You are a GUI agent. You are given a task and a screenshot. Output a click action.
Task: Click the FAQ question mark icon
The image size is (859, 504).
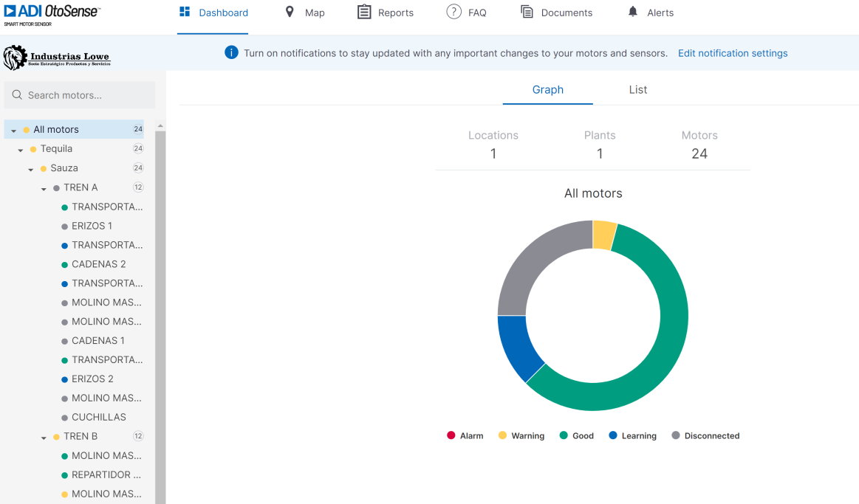tap(454, 13)
